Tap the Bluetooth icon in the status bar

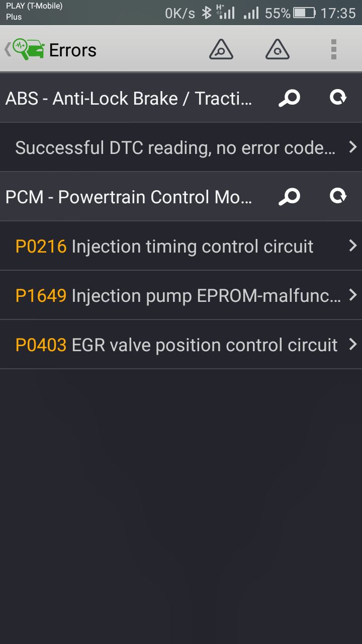click(206, 13)
